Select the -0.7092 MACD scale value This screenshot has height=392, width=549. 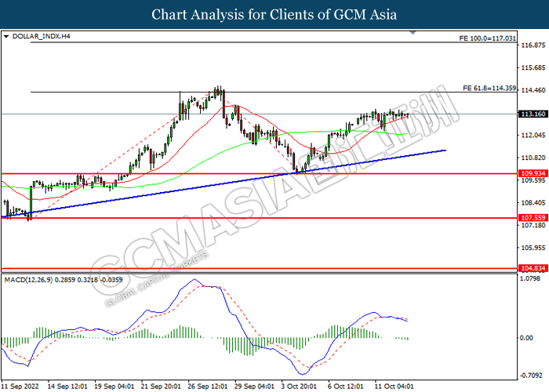click(x=532, y=376)
